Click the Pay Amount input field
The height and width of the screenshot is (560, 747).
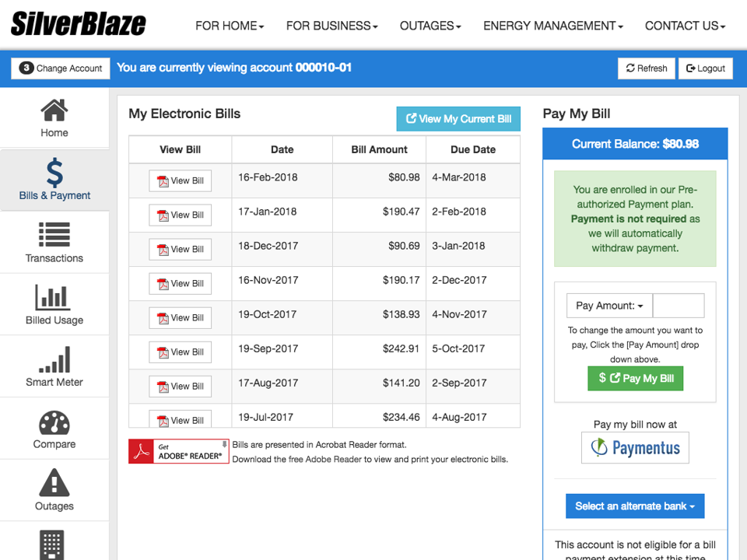click(x=678, y=305)
